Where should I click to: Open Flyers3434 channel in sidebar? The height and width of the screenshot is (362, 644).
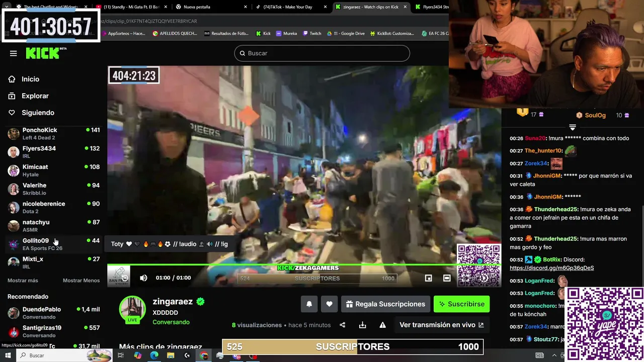tap(53, 152)
